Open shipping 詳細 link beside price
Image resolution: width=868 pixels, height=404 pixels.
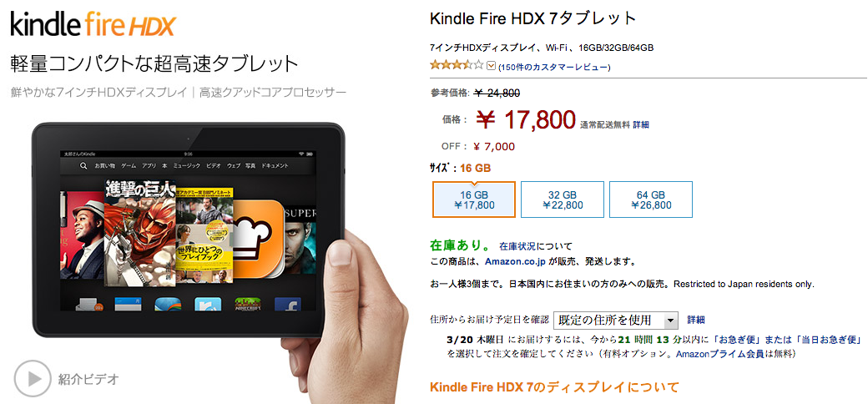[641, 125]
